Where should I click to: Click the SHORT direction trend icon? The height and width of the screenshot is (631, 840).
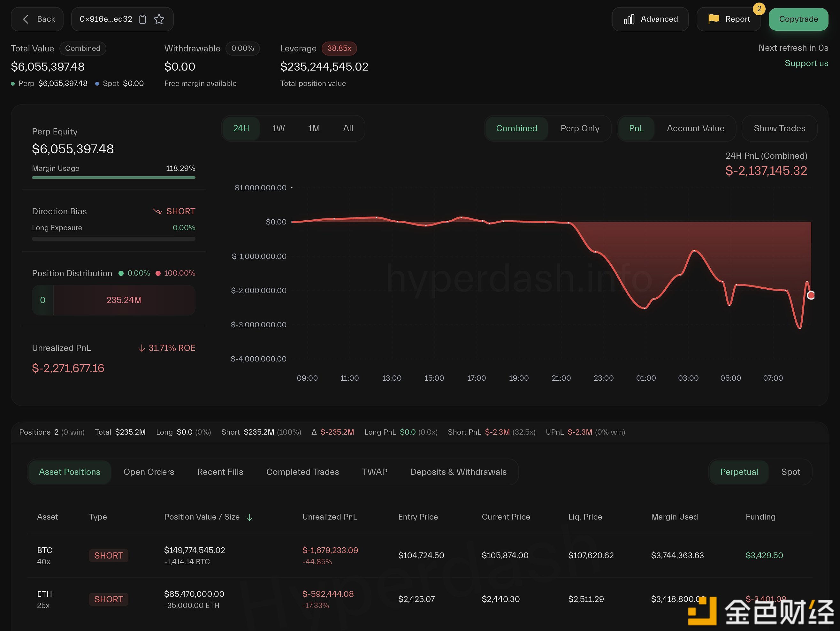tap(157, 211)
